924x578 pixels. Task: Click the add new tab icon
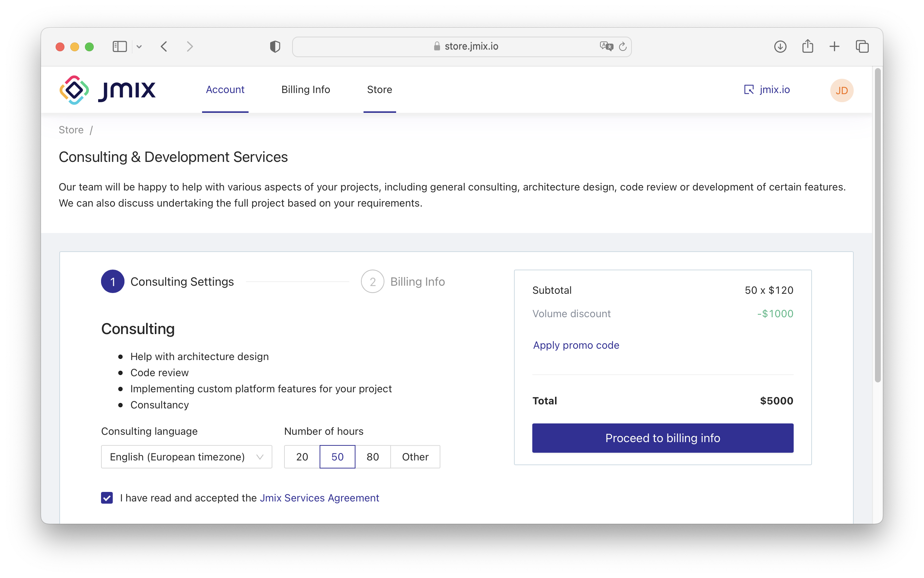point(834,46)
